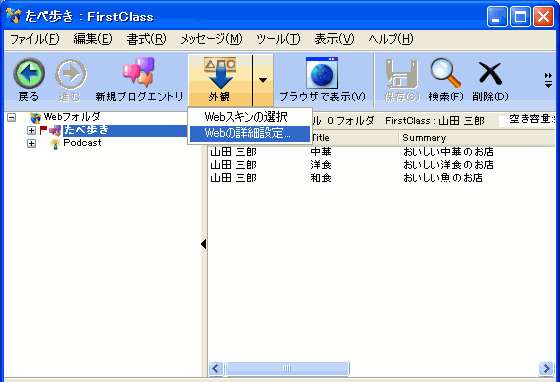Viewport: 560px width, 382px height.
Task: Open 検索 magnifying glass icon
Action: (x=445, y=73)
